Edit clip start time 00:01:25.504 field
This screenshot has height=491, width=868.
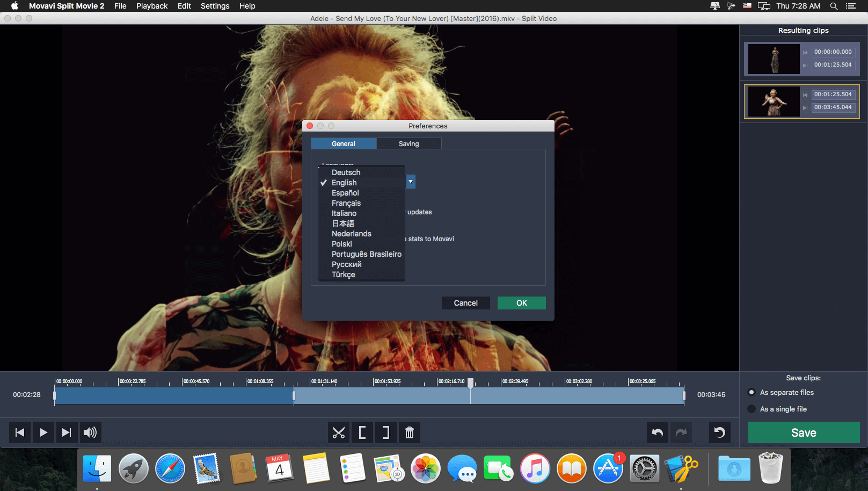(833, 94)
